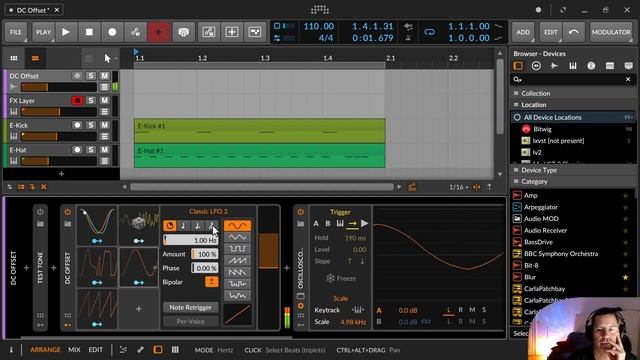Clear the browser search field
Viewport: 640px width, 360px height.
(x=628, y=79)
